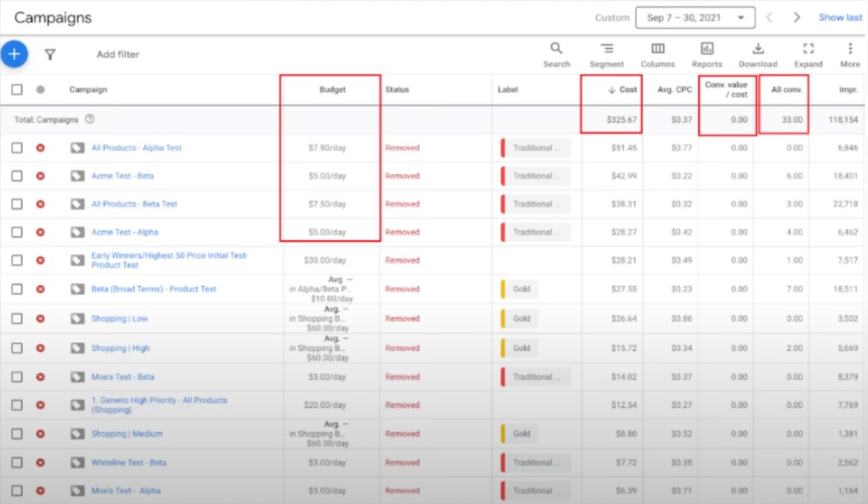Click the Download icon
Viewport: 868px width, 504px height.
757,49
